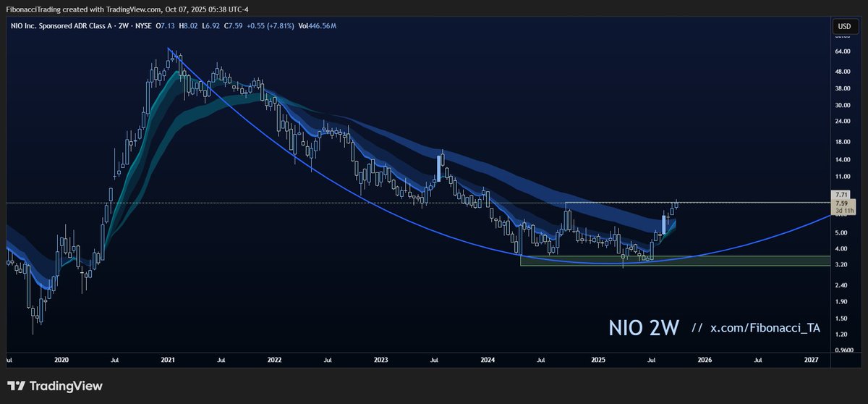Viewport: 868px width, 404px height.
Task: Click the 7.71 price label on the axis
Action: pyautogui.click(x=841, y=195)
